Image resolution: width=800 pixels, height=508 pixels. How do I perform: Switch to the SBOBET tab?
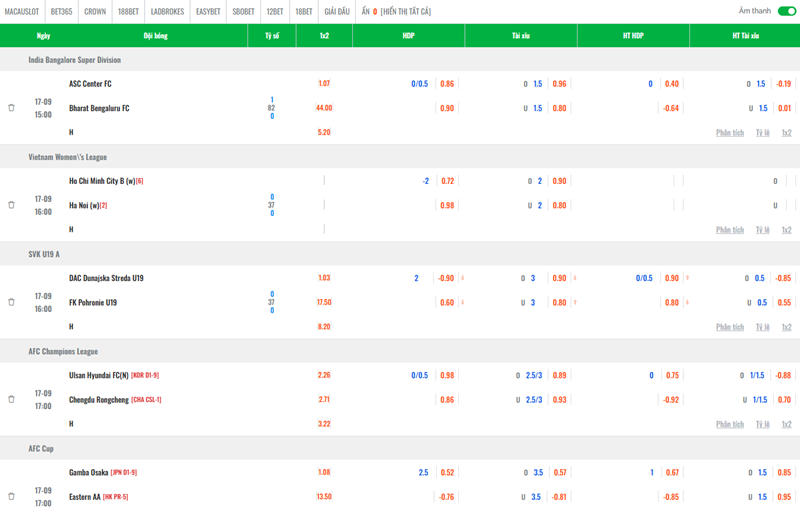[x=243, y=12]
